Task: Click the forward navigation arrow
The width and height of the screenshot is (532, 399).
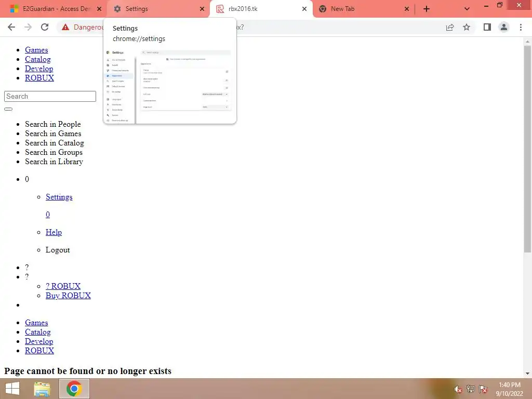Action: (28, 27)
